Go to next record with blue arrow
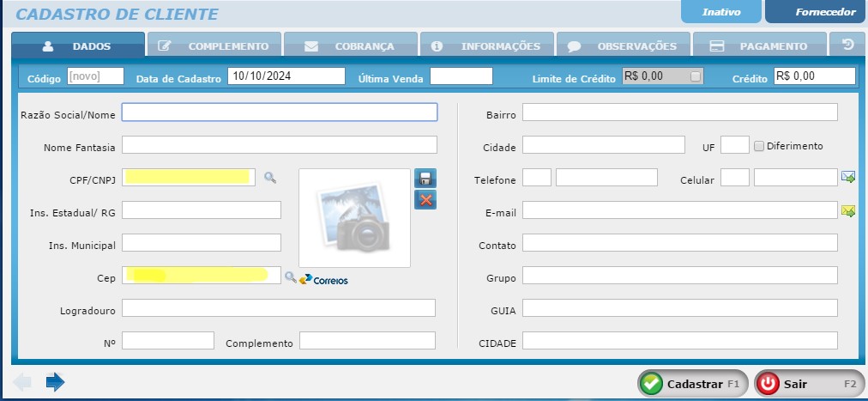 pyautogui.click(x=56, y=381)
